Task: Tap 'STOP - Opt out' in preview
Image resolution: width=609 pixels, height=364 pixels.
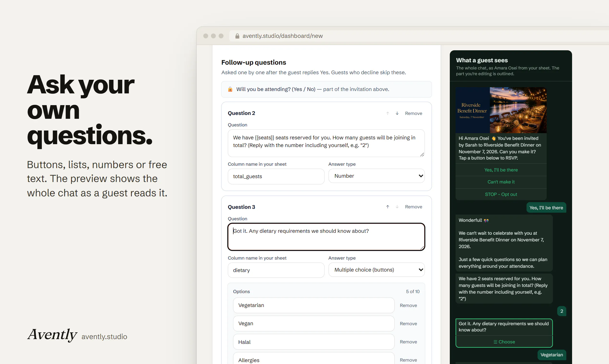Action: coord(501,194)
